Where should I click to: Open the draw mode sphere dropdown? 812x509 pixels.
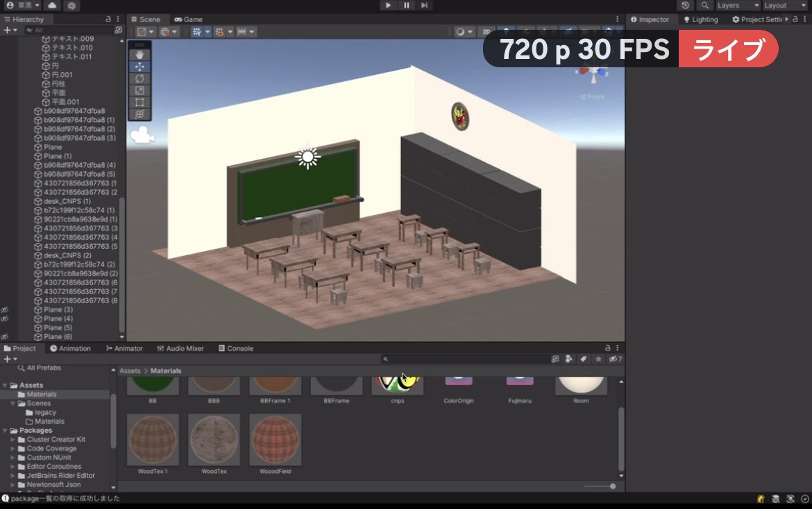click(464, 32)
